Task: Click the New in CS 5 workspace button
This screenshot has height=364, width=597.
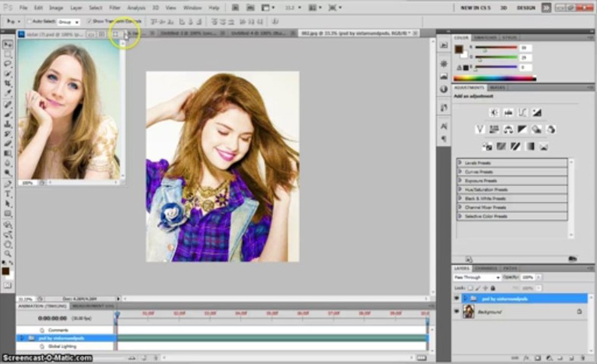Action: (x=476, y=8)
